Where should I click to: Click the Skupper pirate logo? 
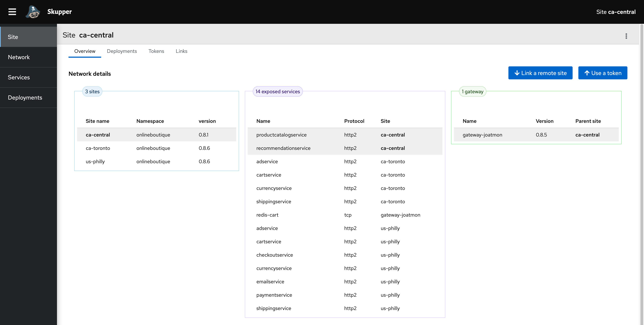click(33, 12)
